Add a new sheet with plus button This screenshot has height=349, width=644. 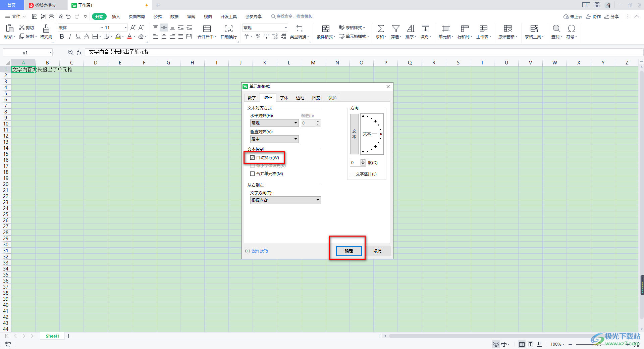[69, 336]
